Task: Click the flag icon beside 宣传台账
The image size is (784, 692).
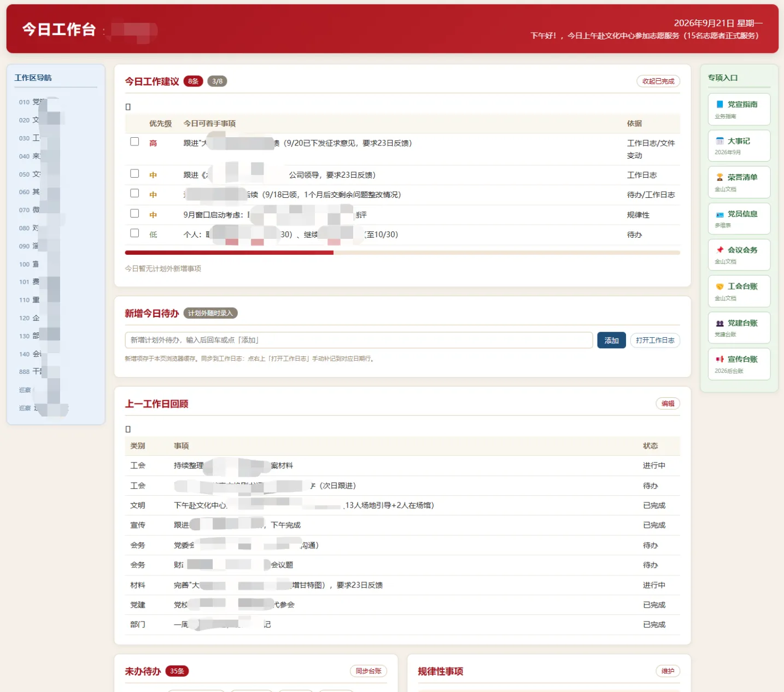Action: tap(719, 359)
